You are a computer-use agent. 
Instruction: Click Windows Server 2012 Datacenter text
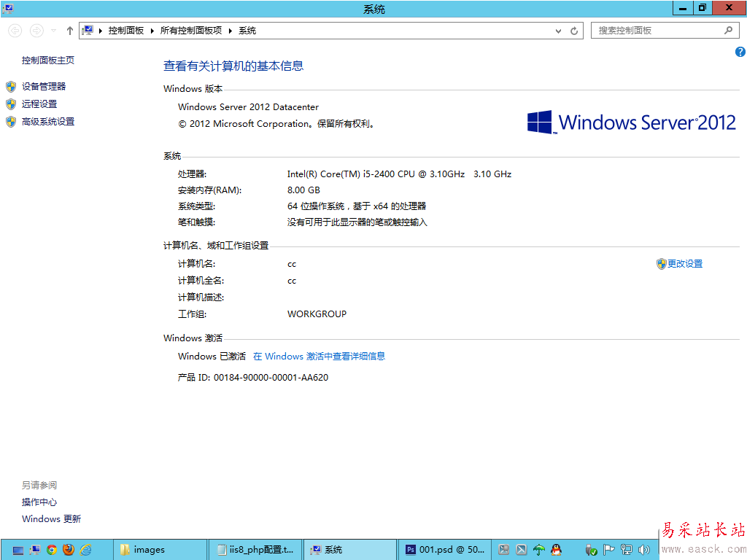click(248, 106)
